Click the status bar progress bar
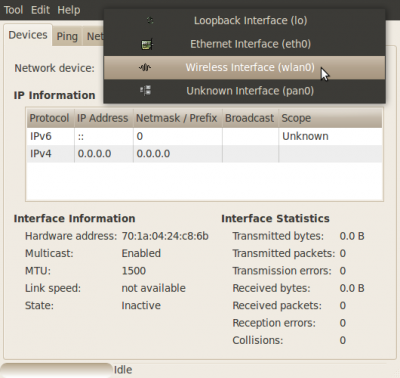This screenshot has height=378, width=400. [57, 370]
